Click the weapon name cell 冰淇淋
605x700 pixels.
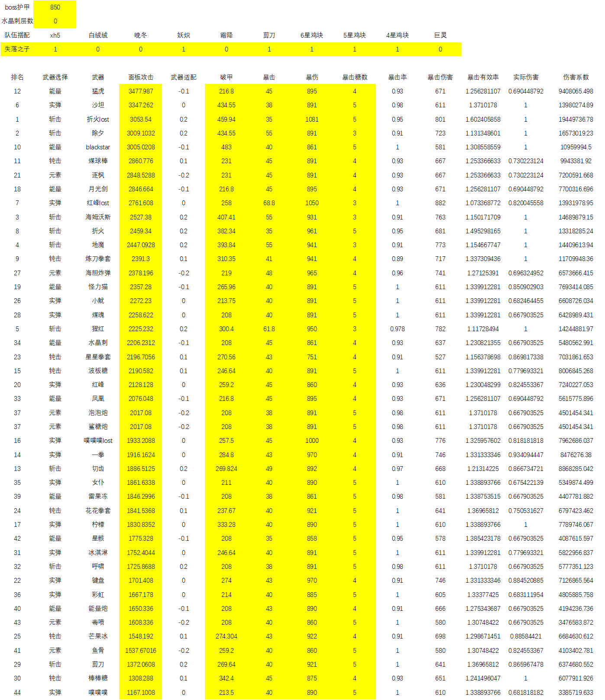[98, 553]
